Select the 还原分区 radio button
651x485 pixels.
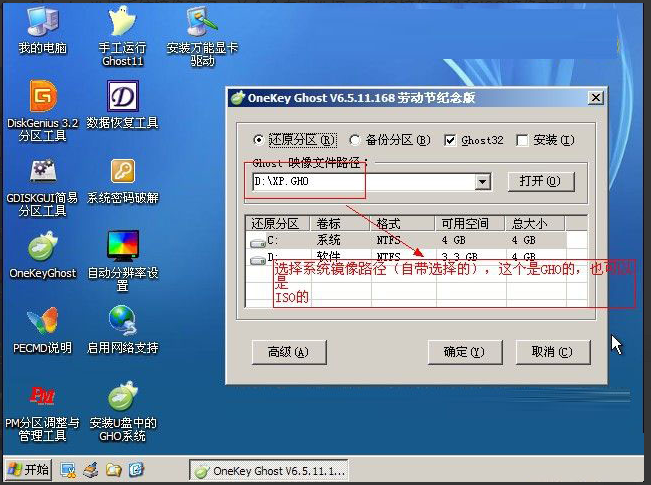260,141
